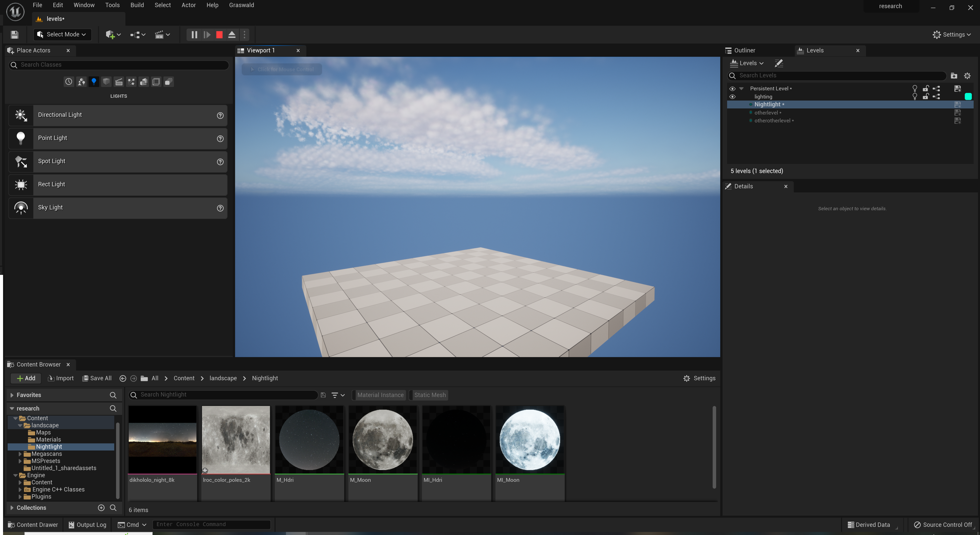The width and height of the screenshot is (980, 535).
Task: Click the Save All button
Action: point(97,378)
